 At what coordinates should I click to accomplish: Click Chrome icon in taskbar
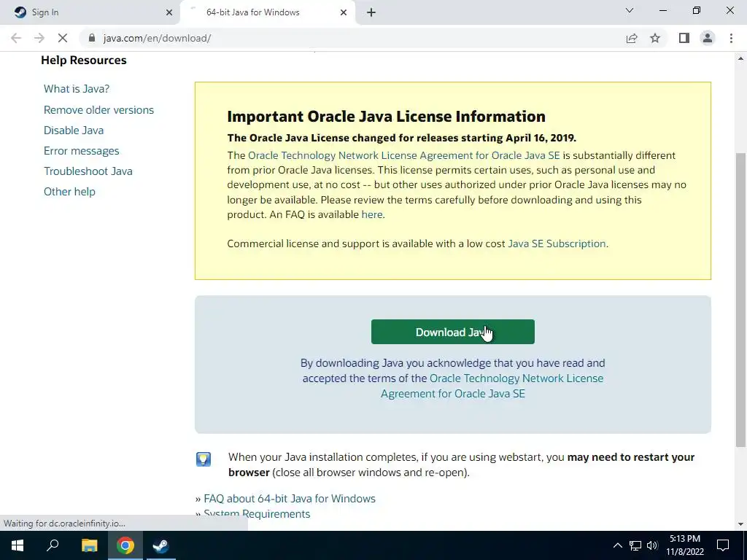pos(125,545)
